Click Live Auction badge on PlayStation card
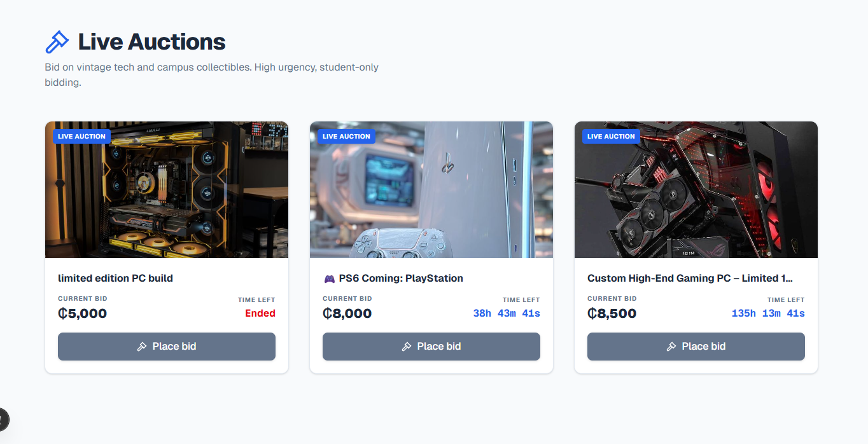Image resolution: width=868 pixels, height=447 pixels. point(346,136)
